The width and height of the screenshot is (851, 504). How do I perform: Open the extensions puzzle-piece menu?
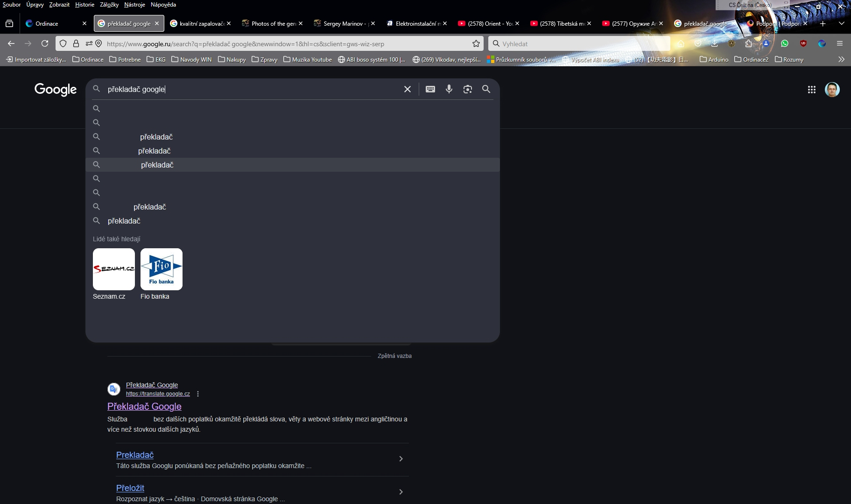(x=749, y=43)
